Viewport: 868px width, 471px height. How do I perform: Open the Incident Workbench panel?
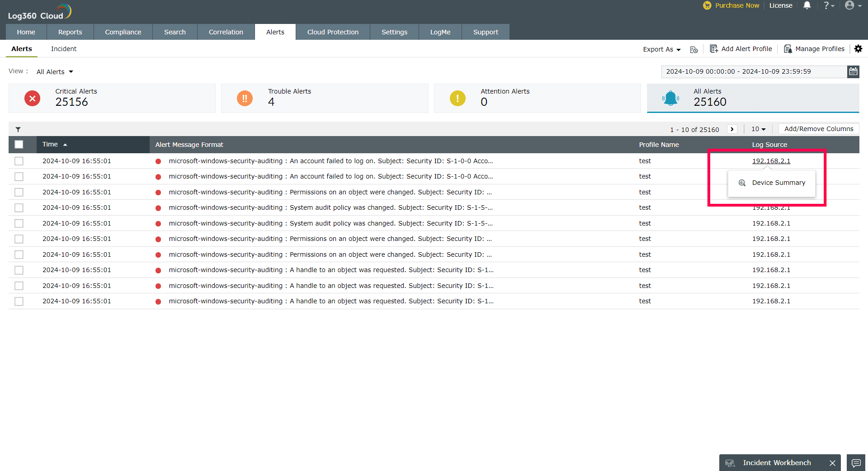pyautogui.click(x=776, y=463)
